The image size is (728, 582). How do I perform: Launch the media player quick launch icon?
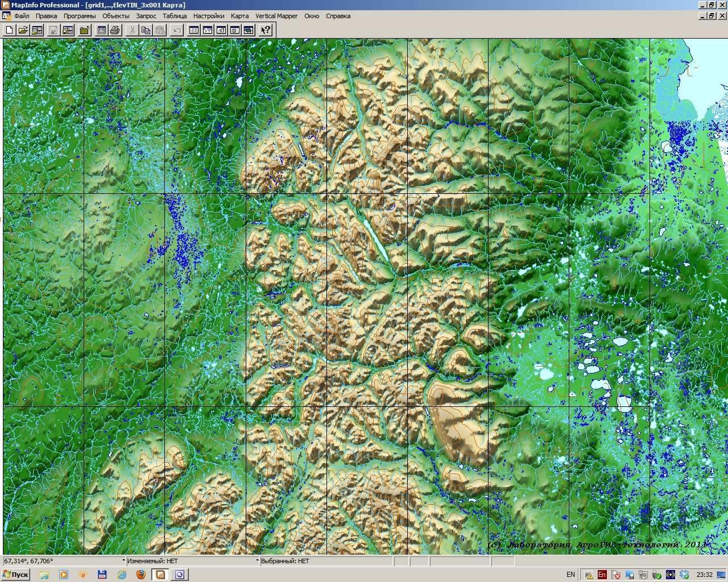point(63,575)
